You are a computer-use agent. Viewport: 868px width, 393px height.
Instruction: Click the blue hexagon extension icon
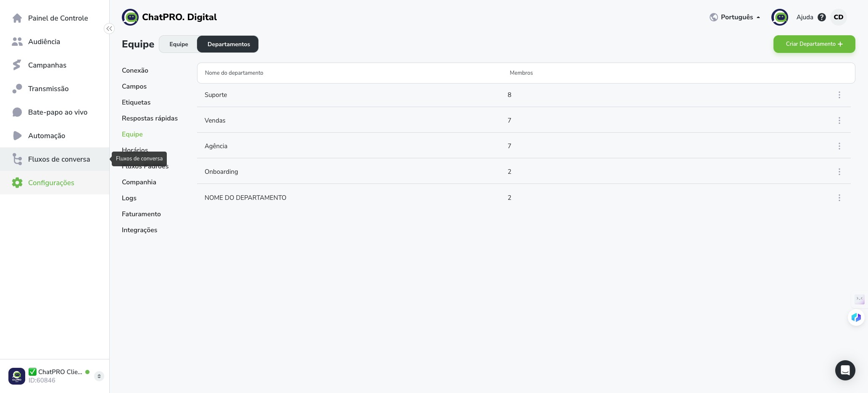click(856, 317)
